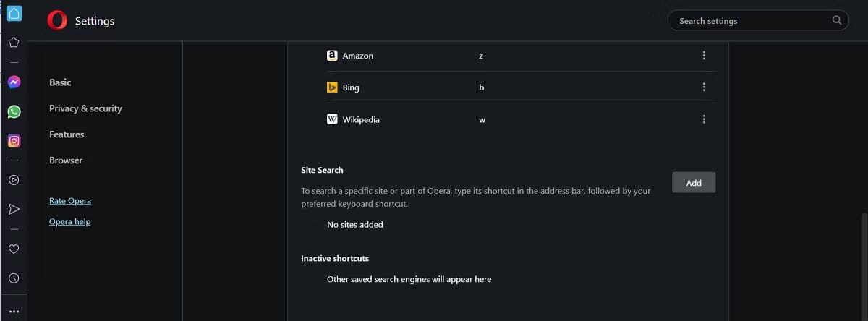Open Messenger in the Opera sidebar
The image size is (868, 321).
tap(14, 82)
